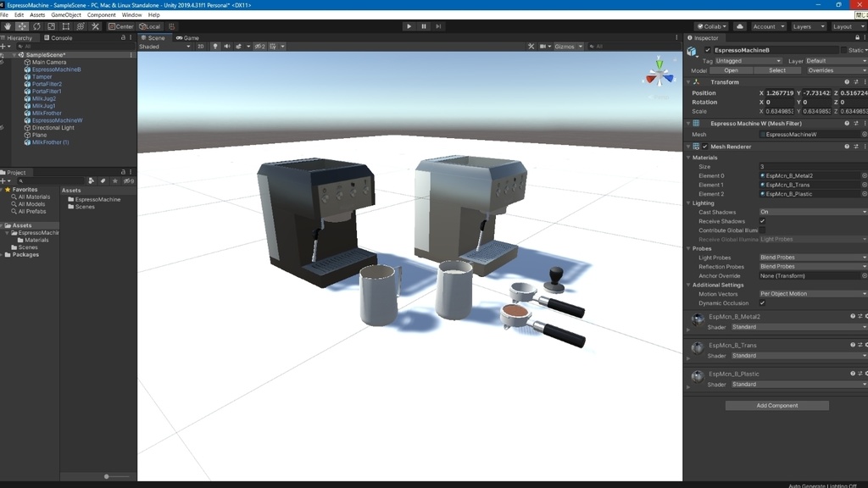Open the Window menu
This screenshot has height=488, width=868.
pos(131,15)
